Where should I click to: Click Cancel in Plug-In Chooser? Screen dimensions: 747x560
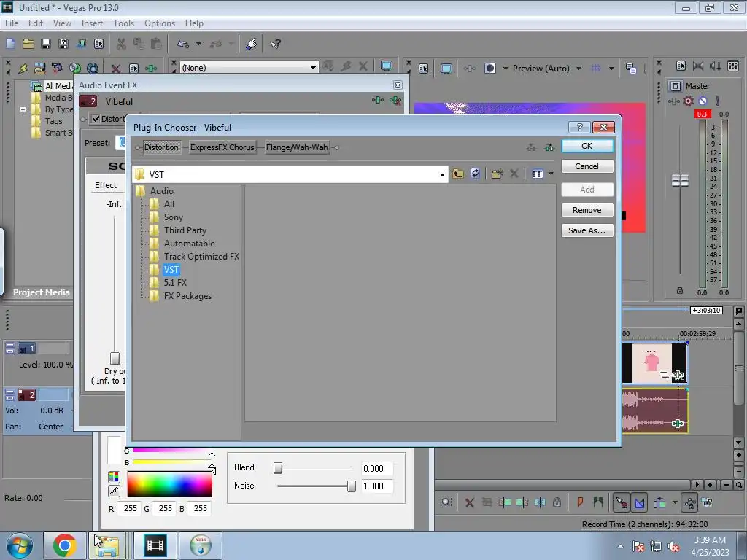point(587,166)
